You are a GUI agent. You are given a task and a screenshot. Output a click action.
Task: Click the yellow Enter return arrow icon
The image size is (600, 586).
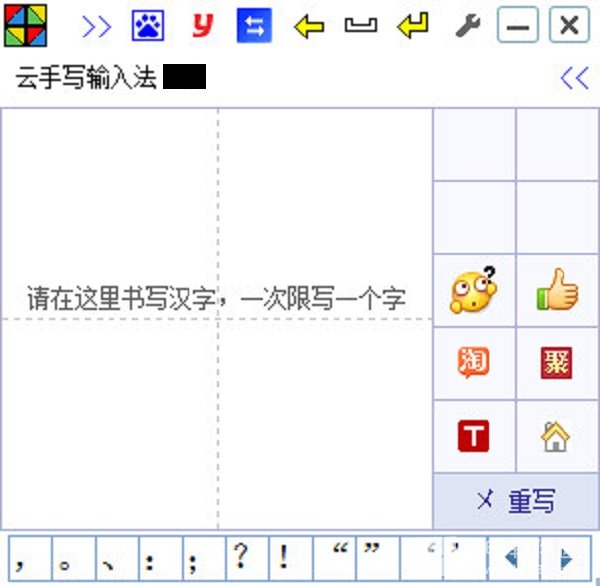click(x=412, y=25)
